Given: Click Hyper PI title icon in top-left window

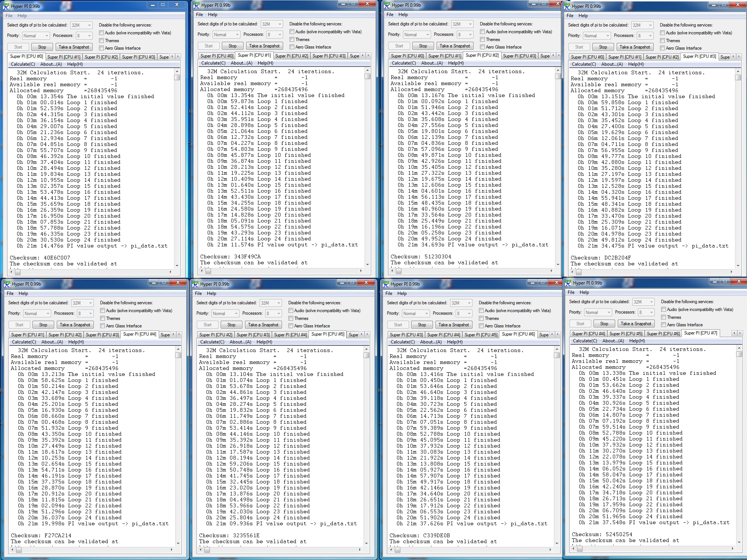Looking at the screenshot, I should 6,6.
